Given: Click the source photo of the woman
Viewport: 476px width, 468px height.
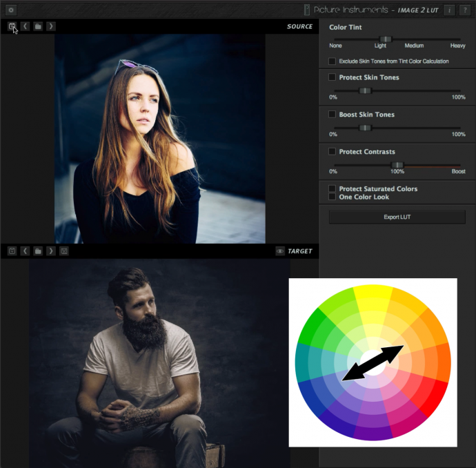Looking at the screenshot, I should coord(160,139).
